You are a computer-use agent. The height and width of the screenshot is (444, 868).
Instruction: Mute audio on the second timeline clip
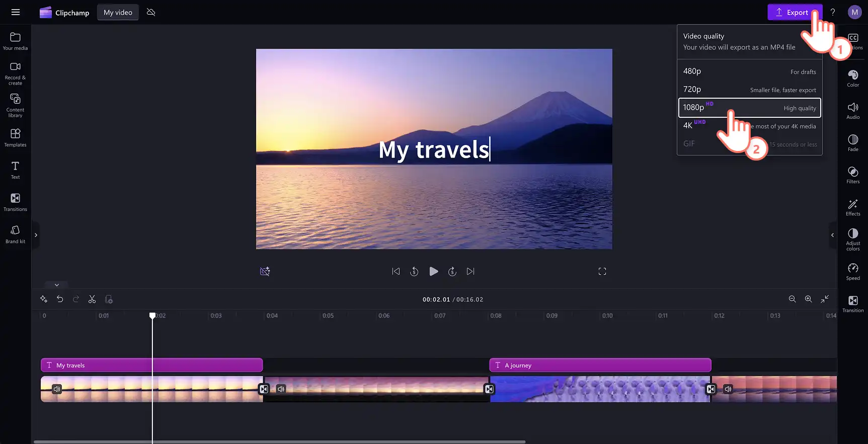click(281, 389)
